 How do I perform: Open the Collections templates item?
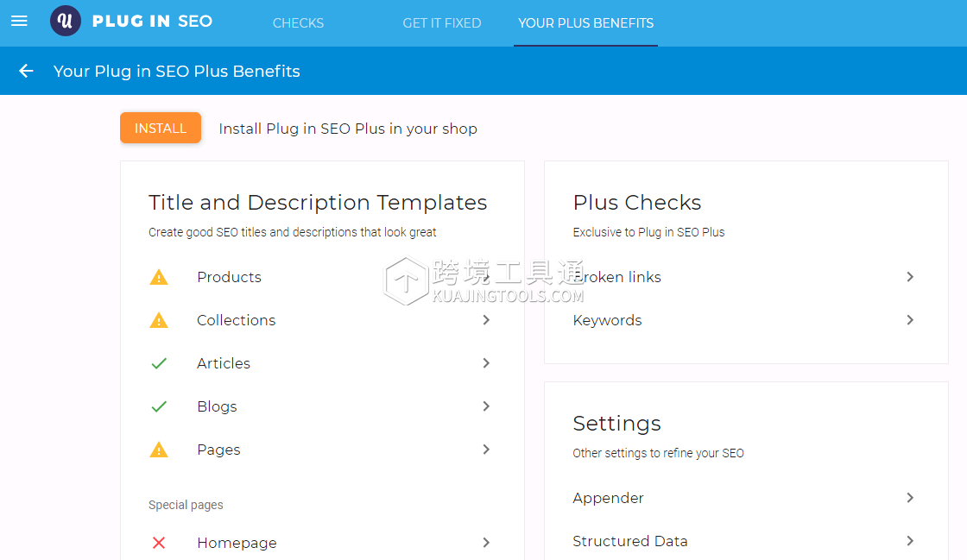[237, 320]
